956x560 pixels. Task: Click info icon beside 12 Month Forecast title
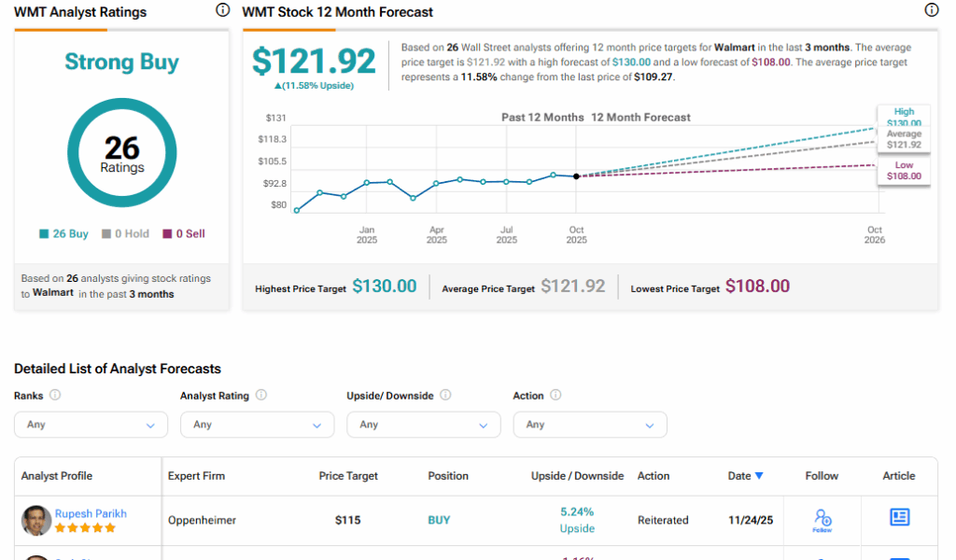[x=931, y=10]
